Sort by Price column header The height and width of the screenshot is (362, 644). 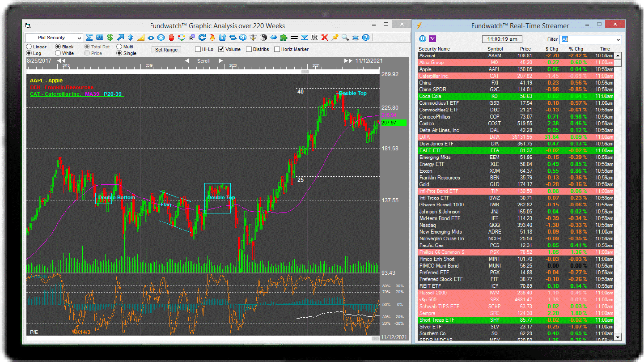[525, 49]
